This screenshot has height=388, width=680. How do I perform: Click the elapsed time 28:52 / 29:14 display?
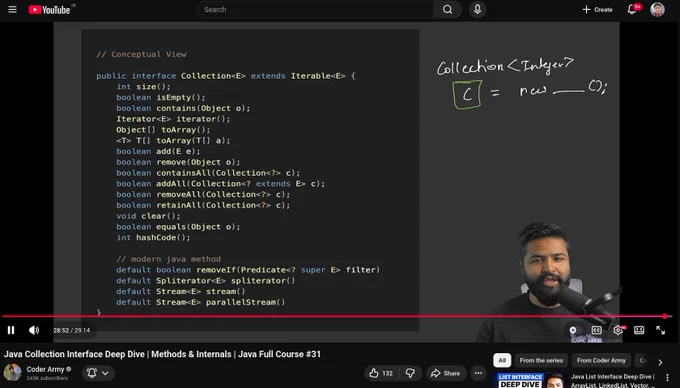coord(72,330)
